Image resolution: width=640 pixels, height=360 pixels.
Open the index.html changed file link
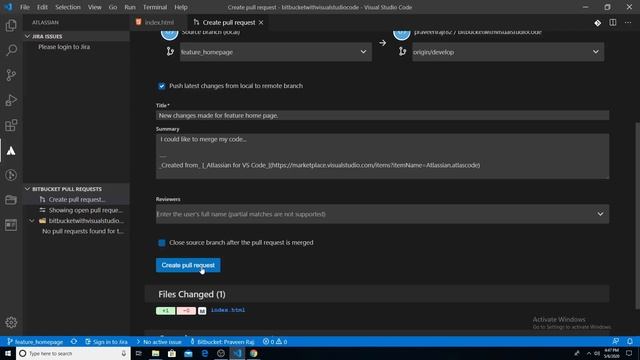pyautogui.click(x=228, y=310)
